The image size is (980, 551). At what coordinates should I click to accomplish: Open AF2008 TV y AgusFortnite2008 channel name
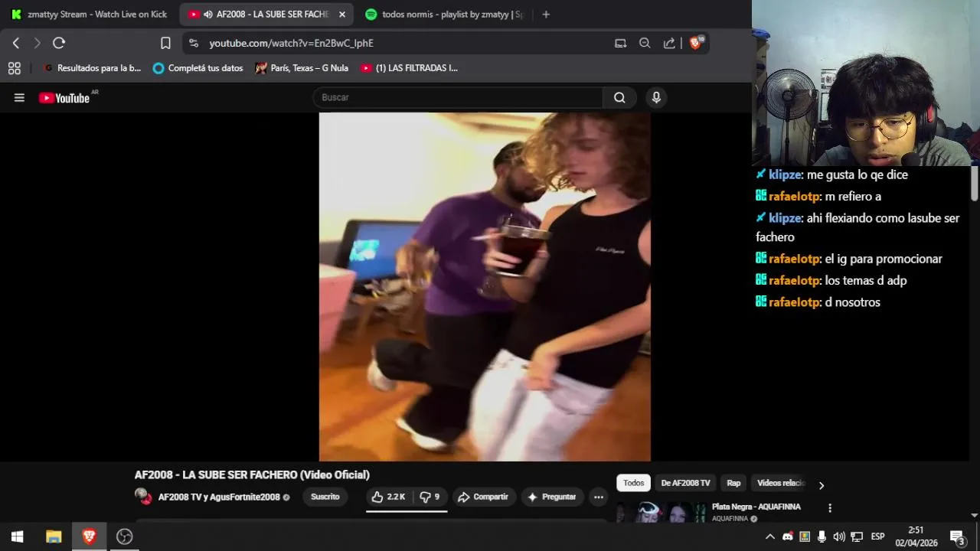click(219, 497)
